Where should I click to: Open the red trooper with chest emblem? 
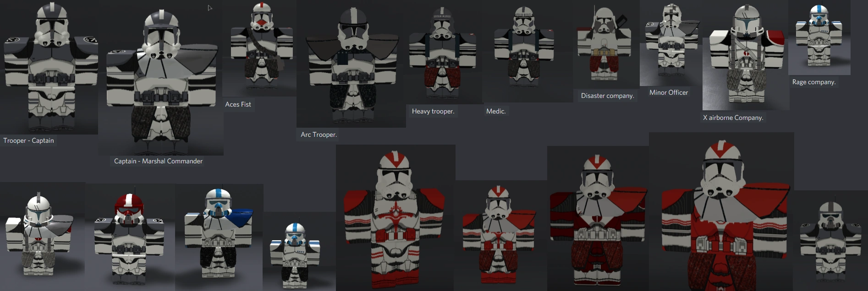click(396, 218)
